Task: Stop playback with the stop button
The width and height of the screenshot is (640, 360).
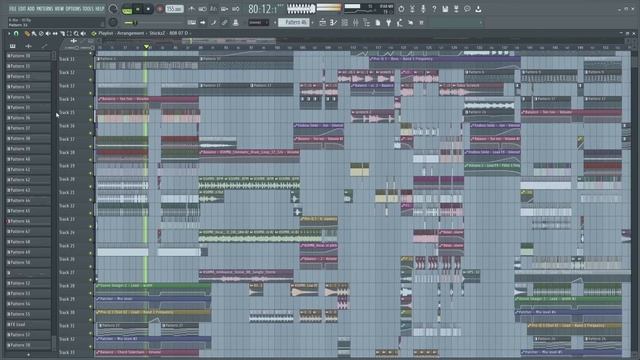Action: 148,9
